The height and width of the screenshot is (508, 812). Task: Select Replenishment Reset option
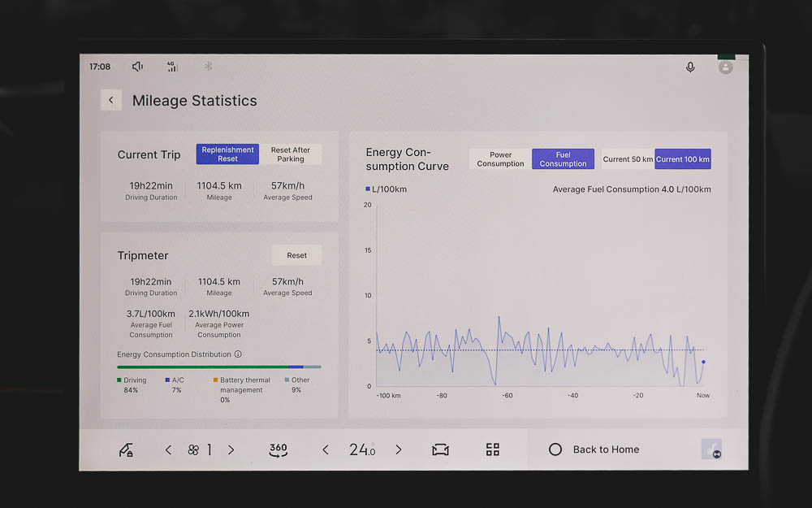(x=227, y=154)
